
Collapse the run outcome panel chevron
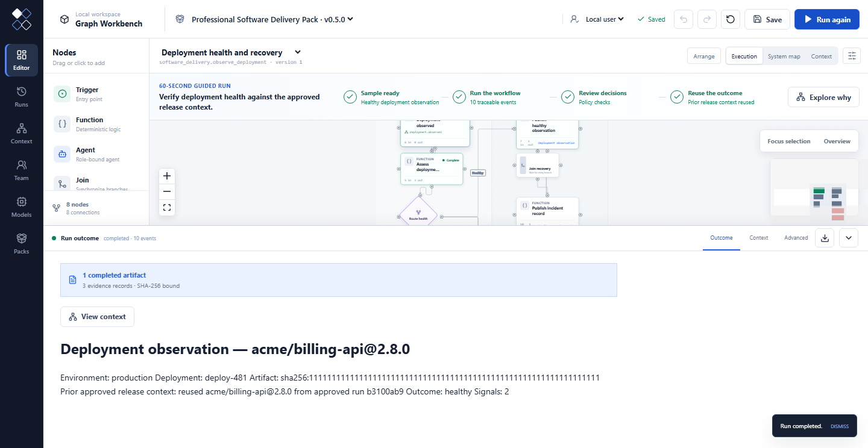coord(848,238)
